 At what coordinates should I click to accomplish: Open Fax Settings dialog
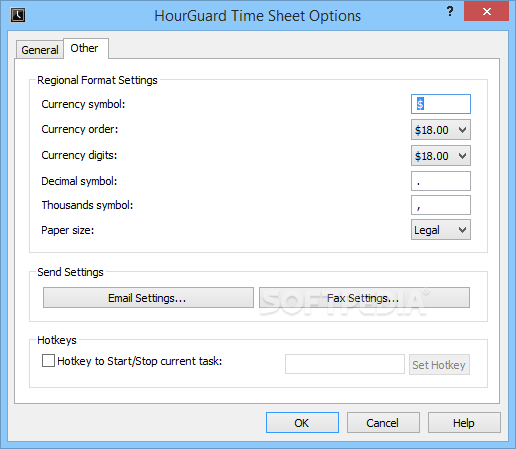click(x=364, y=298)
